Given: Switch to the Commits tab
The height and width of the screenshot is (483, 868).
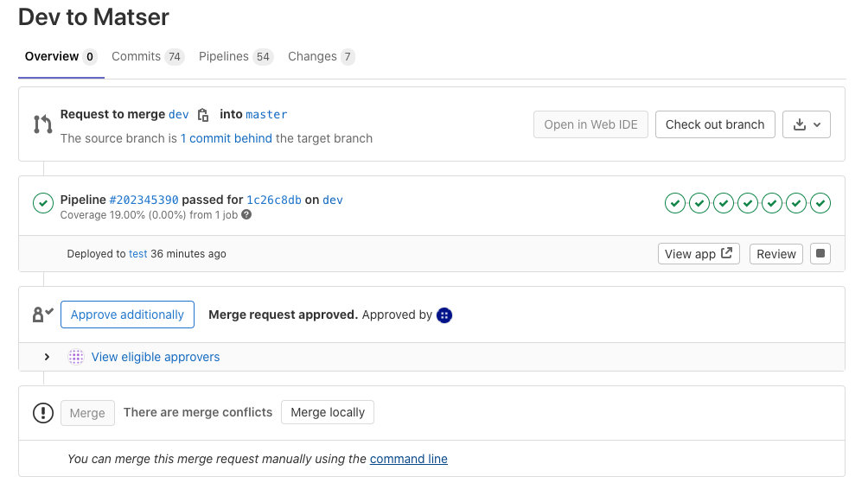Looking at the screenshot, I should coord(147,56).
